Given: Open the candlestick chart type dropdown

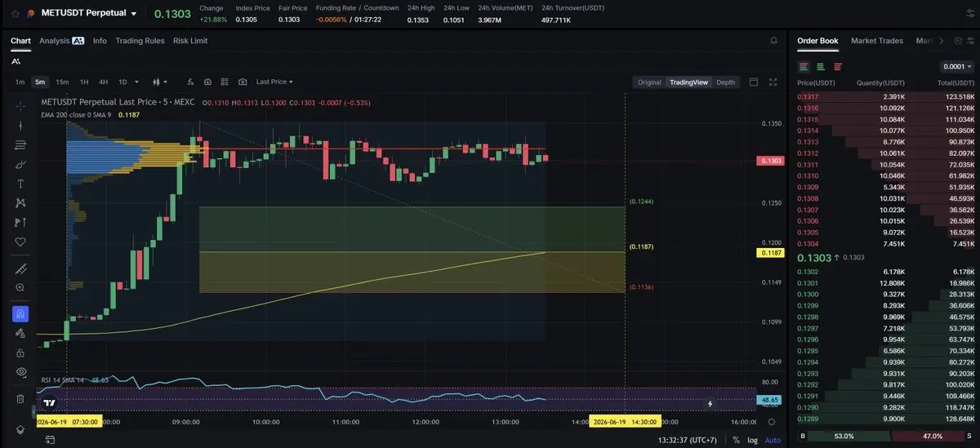Looking at the screenshot, I should [161, 82].
